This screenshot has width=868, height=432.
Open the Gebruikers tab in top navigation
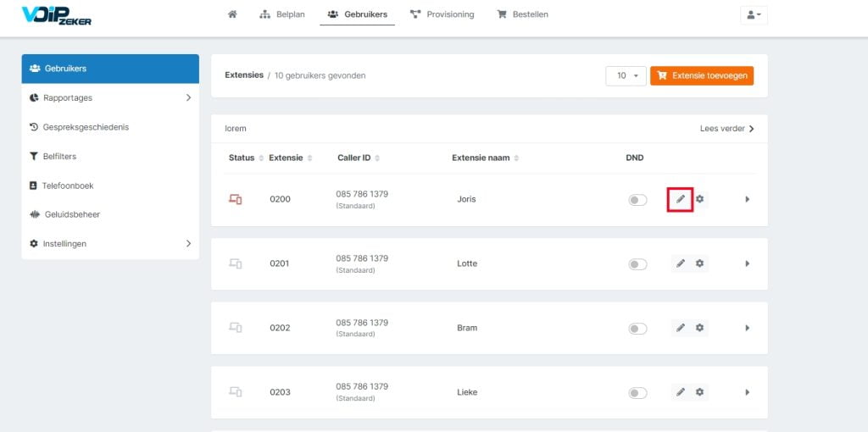(x=357, y=14)
